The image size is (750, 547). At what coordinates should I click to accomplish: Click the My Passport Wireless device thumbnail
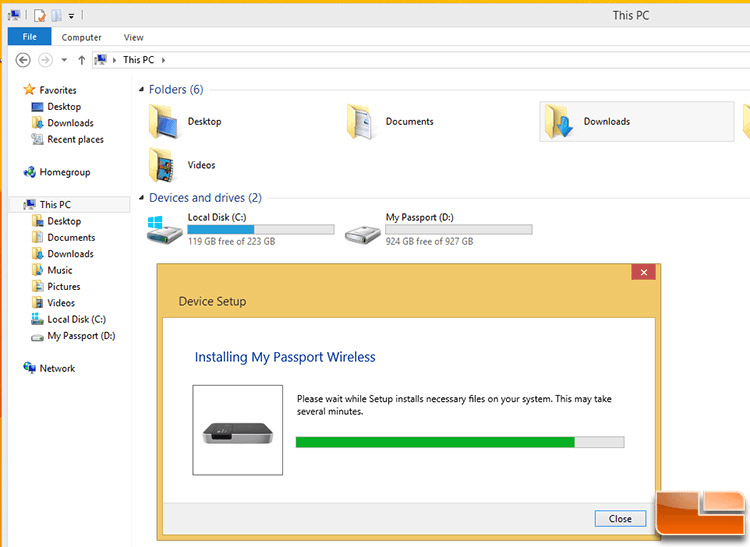[238, 430]
